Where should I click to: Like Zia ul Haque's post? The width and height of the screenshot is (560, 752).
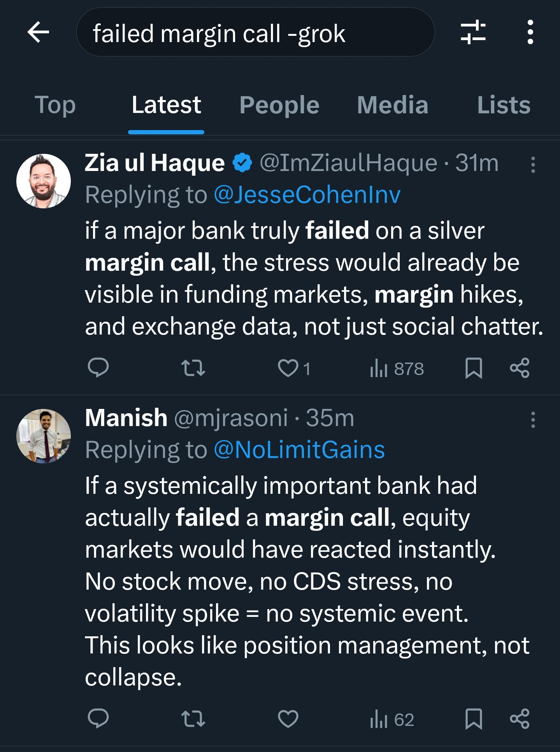click(288, 368)
